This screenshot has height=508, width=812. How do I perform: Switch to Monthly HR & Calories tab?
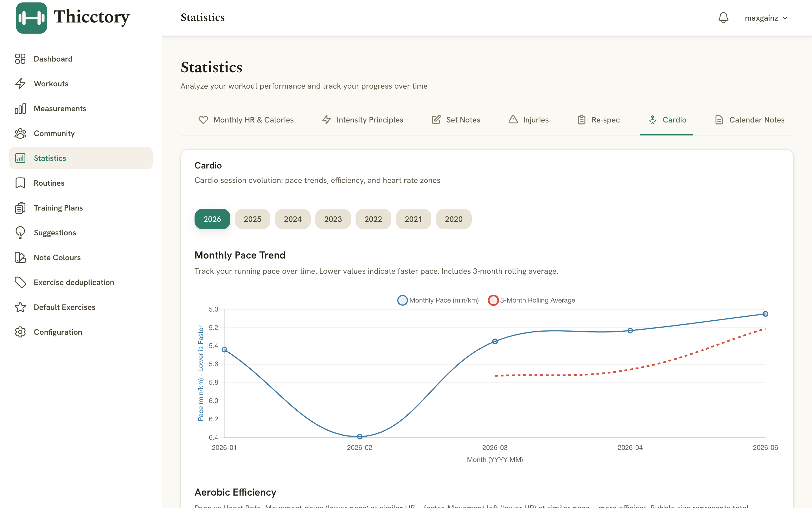coord(246,120)
